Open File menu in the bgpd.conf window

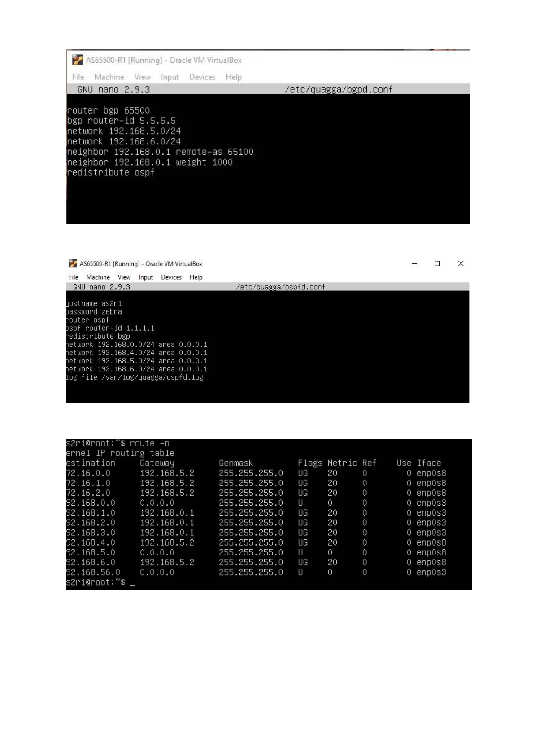pos(78,77)
